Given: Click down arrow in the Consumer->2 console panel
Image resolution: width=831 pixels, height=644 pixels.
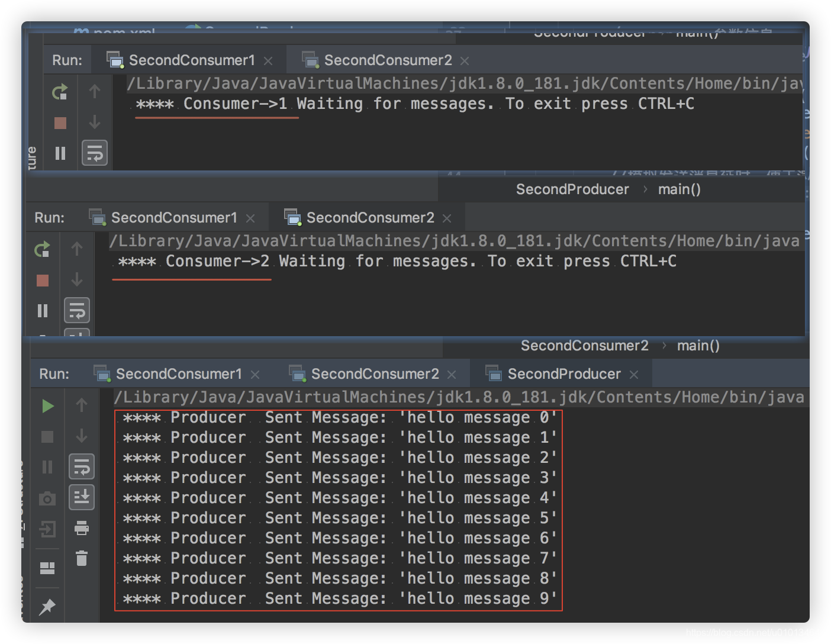Looking at the screenshot, I should (77, 279).
